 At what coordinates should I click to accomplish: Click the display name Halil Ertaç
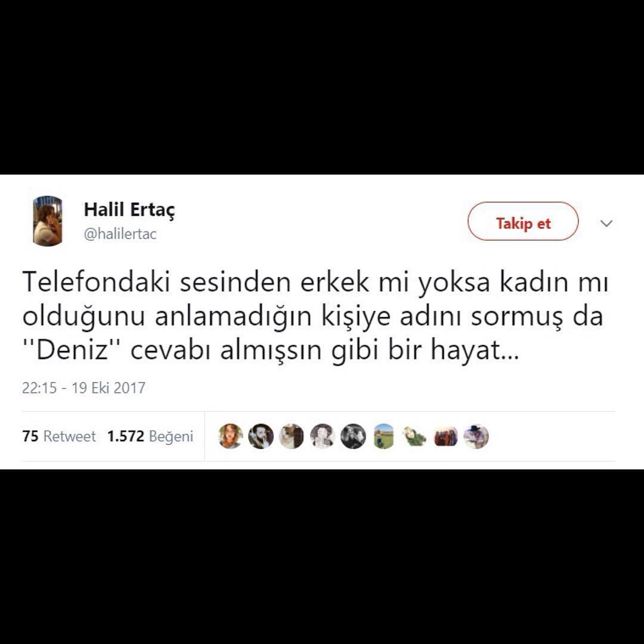pos(129,210)
